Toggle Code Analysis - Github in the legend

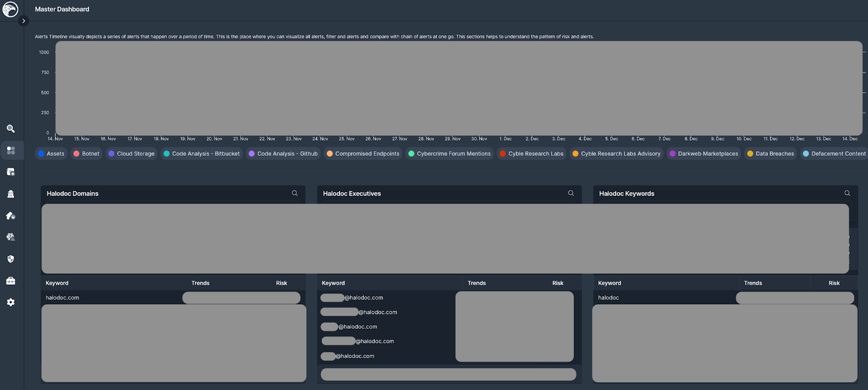283,154
